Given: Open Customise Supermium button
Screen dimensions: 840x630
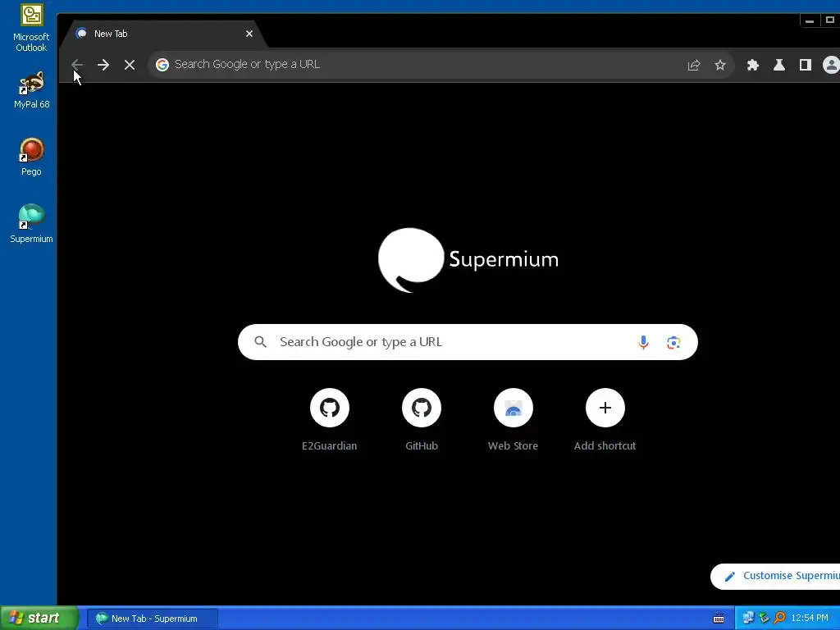Looking at the screenshot, I should coord(775,577).
